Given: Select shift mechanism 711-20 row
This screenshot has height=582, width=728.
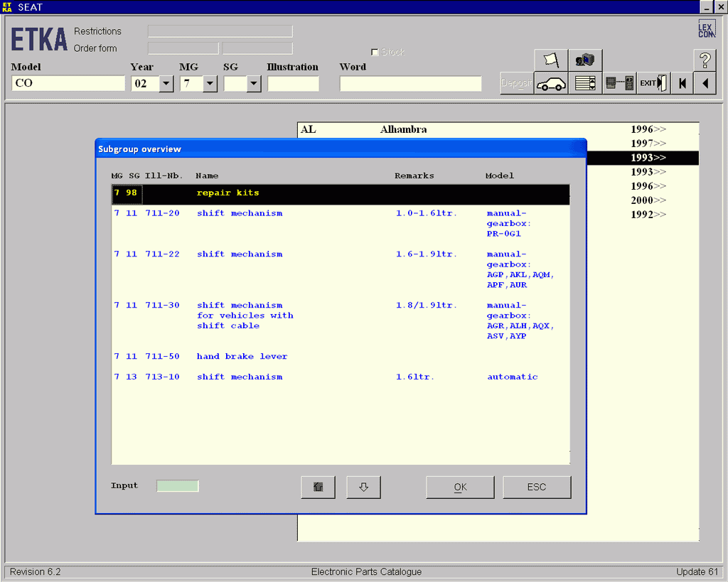Looking at the screenshot, I should point(341,223).
